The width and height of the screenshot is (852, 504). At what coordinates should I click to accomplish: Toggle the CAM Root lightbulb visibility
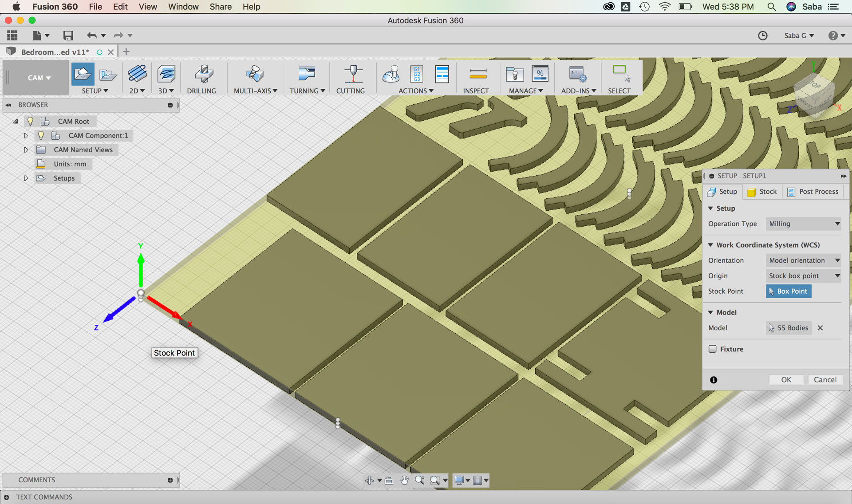pos(30,121)
